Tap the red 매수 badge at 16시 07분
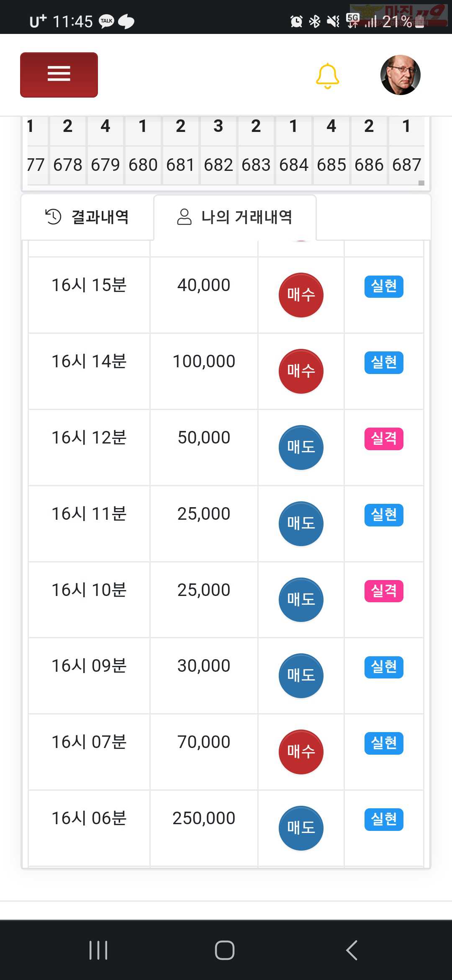 pyautogui.click(x=301, y=752)
